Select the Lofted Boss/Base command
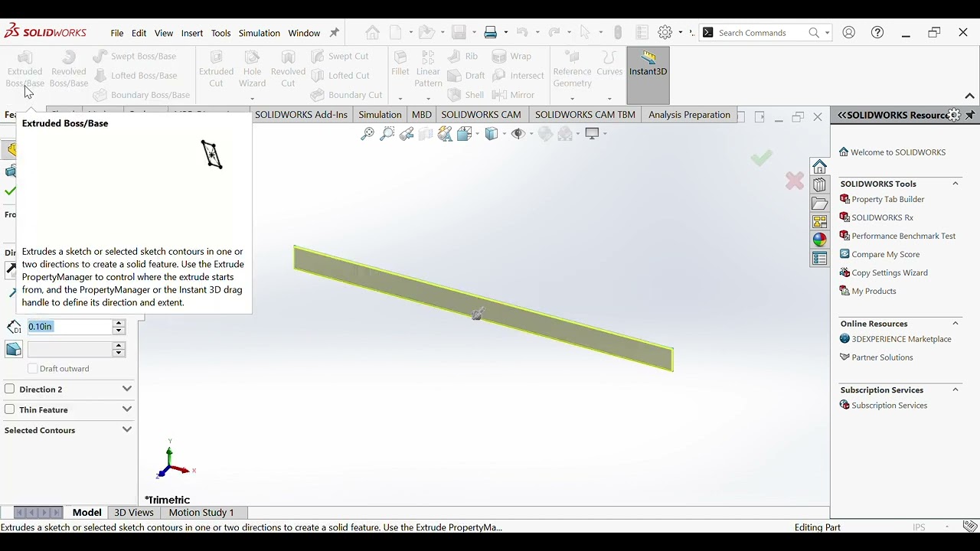 click(x=136, y=75)
